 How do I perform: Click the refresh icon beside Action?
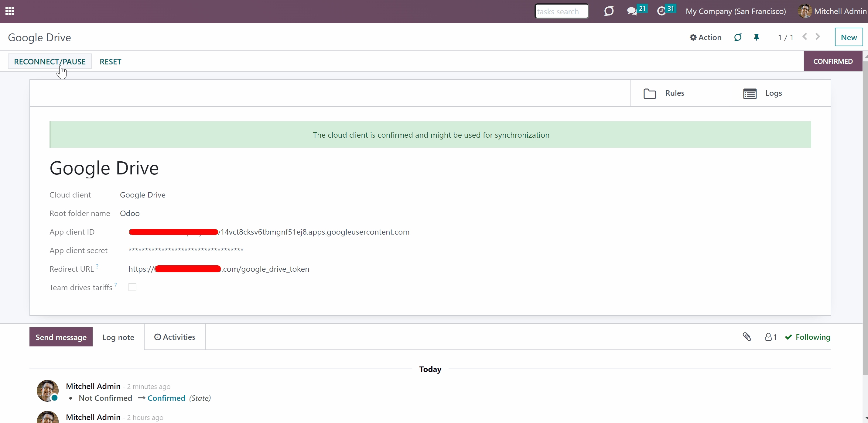[738, 37]
